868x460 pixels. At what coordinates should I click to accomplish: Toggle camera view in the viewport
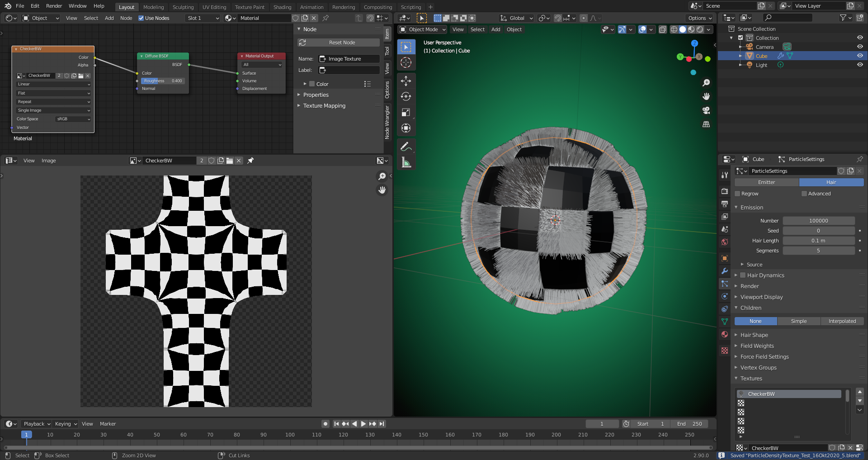[706, 110]
